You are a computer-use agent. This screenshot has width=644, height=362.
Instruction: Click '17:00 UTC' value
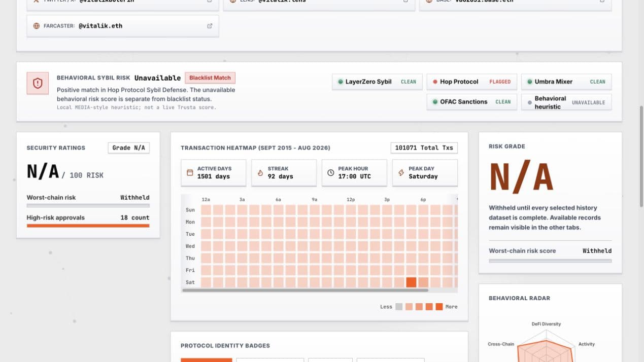click(355, 176)
